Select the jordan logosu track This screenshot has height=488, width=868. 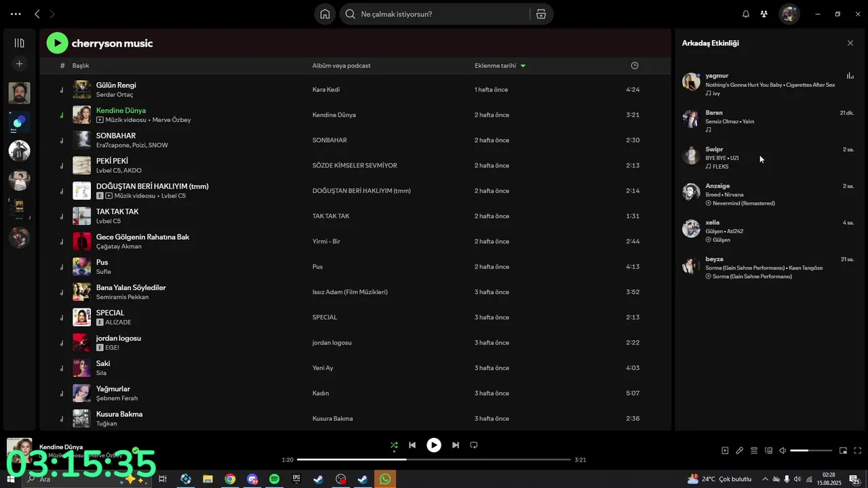pos(119,338)
